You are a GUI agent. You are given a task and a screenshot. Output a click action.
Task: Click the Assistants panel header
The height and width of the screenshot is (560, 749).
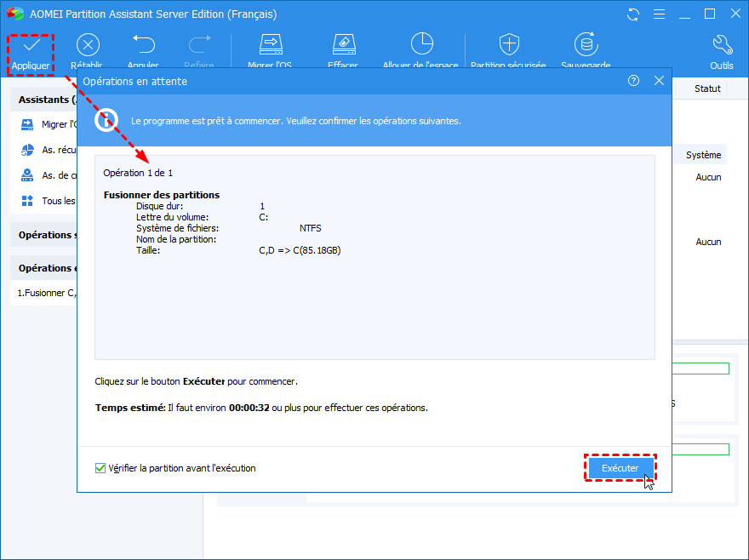(x=44, y=100)
